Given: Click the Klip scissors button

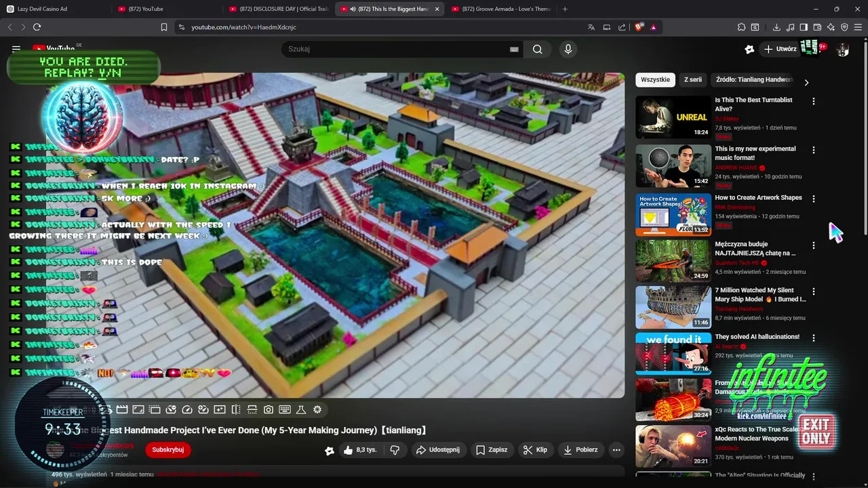Looking at the screenshot, I should click(x=535, y=449).
